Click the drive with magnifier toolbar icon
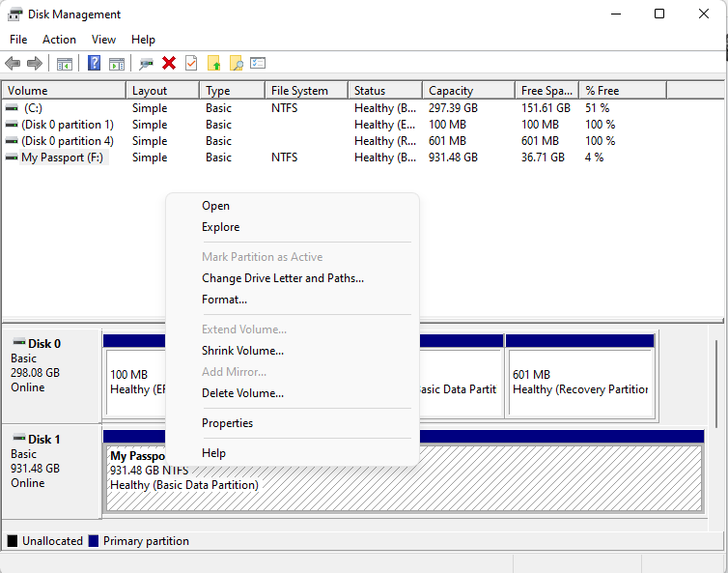The height and width of the screenshot is (573, 728). pos(146,63)
